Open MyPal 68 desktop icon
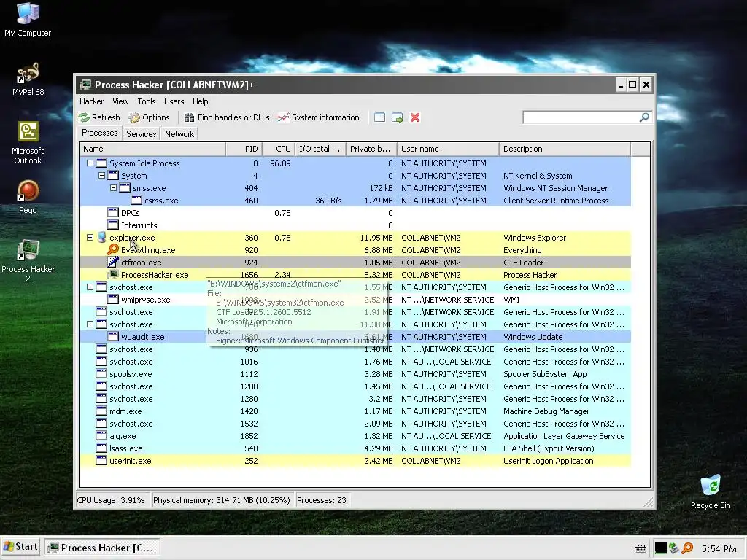747x560 pixels. 28,79
